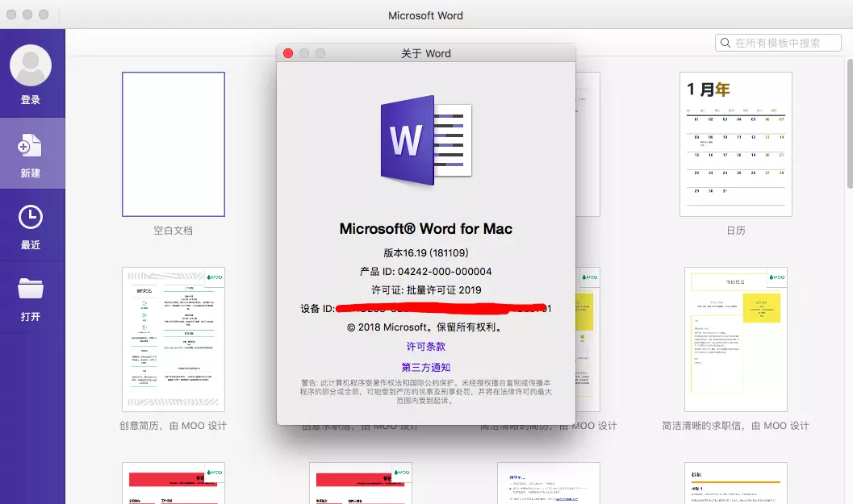The image size is (853, 504).
Task: Click the 创意简历，由 MOO 设计 caption
Action: (173, 426)
